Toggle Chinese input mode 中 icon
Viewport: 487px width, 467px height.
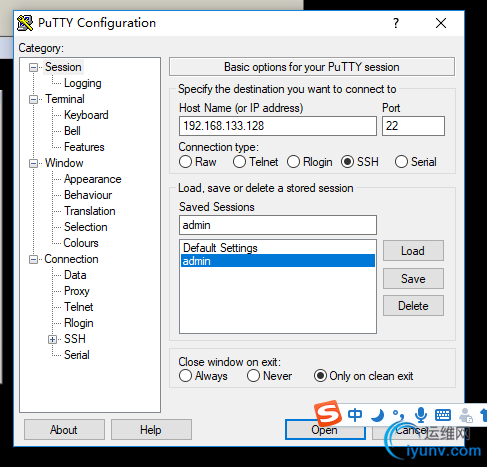355,415
